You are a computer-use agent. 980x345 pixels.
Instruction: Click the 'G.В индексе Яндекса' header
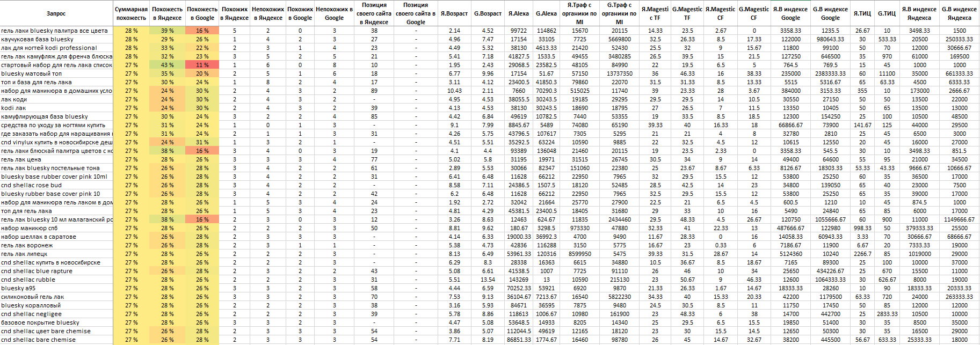pyautogui.click(x=959, y=13)
